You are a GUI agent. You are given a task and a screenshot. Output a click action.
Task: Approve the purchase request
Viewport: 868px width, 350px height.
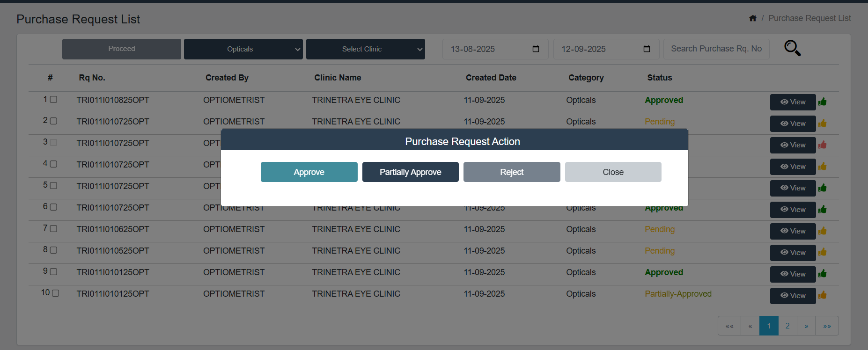coord(309,172)
